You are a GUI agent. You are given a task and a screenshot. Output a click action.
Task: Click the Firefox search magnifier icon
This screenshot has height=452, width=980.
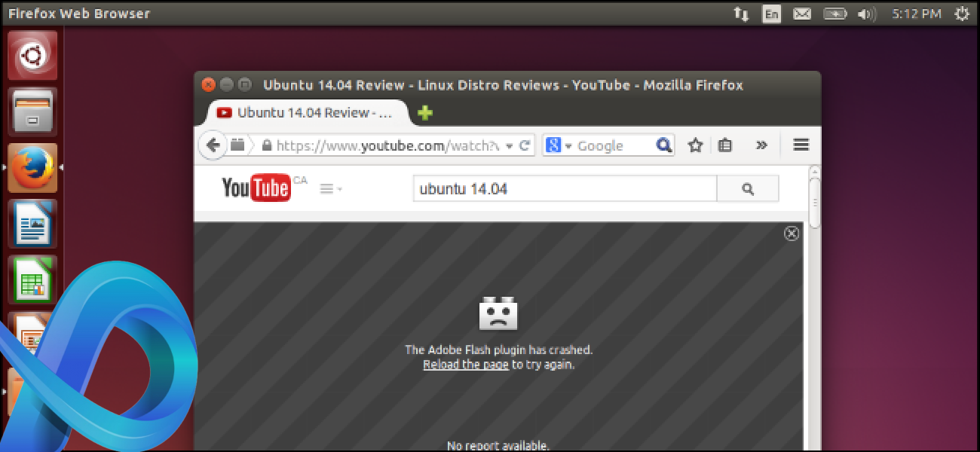coord(663,145)
